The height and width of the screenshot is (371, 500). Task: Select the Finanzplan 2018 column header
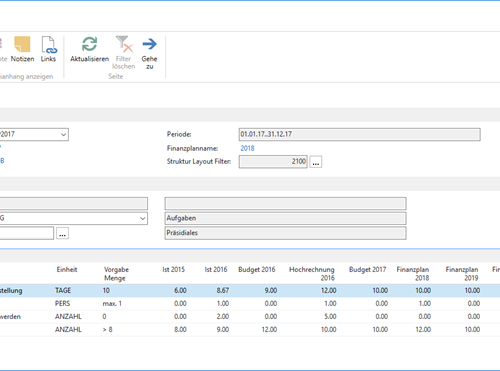pyautogui.click(x=413, y=274)
